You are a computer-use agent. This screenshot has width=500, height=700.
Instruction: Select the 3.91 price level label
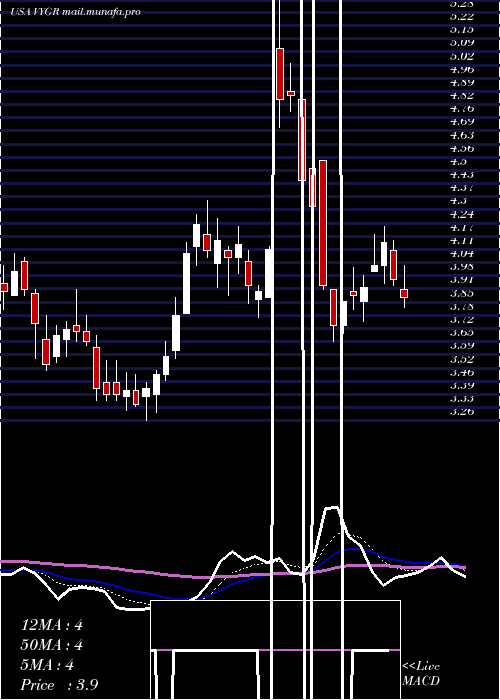click(x=462, y=280)
